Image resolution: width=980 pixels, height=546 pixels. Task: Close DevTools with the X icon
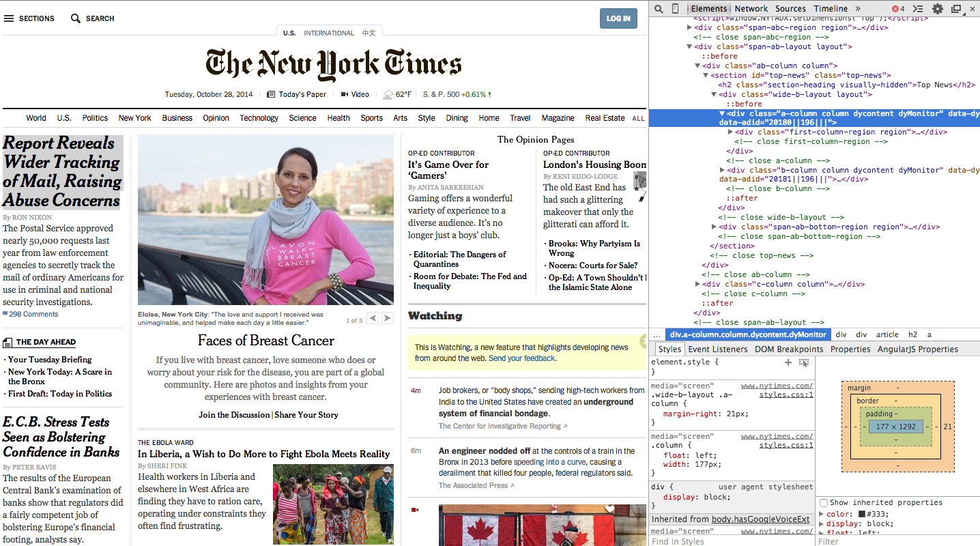click(972, 9)
